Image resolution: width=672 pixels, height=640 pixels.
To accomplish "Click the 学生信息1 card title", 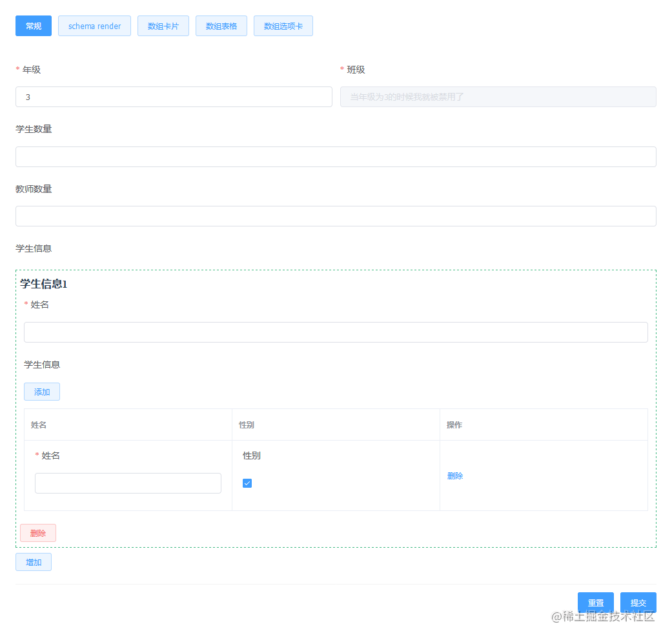I will (41, 284).
